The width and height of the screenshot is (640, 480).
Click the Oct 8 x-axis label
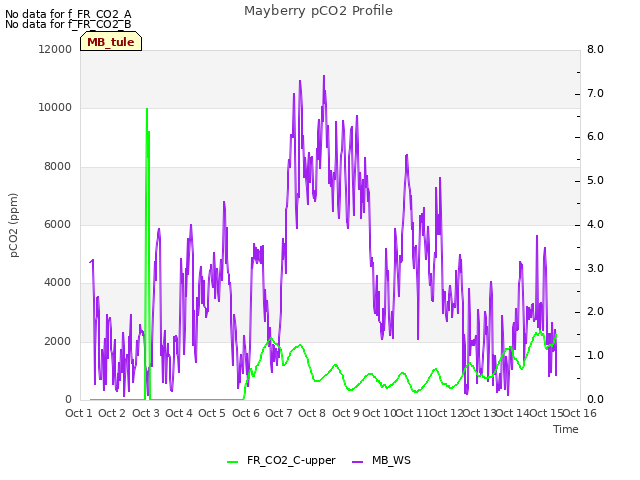click(x=312, y=413)
